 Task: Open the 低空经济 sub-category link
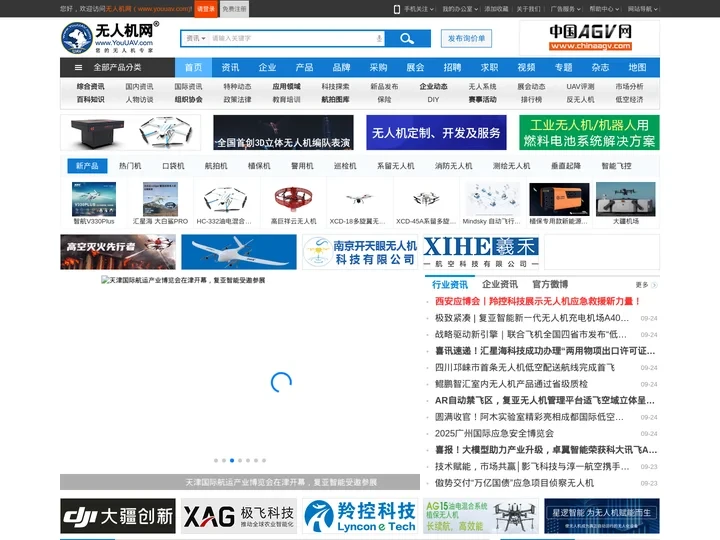point(630,99)
